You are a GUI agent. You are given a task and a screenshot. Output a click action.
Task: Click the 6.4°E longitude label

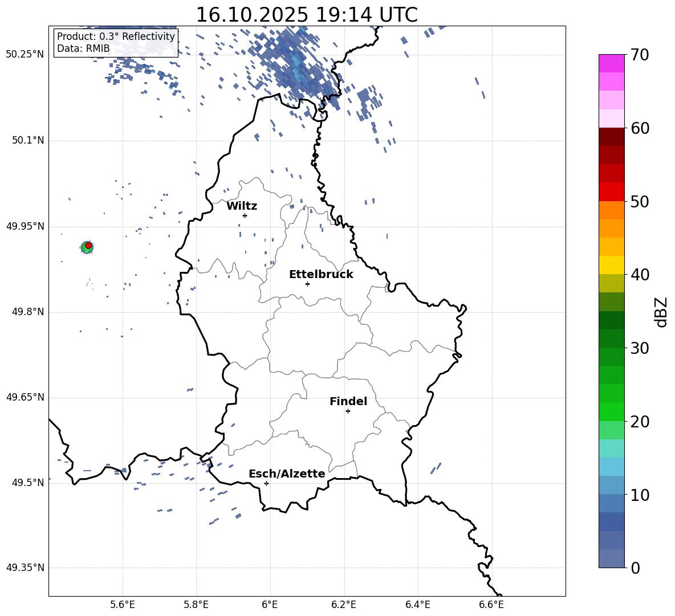[x=417, y=605]
